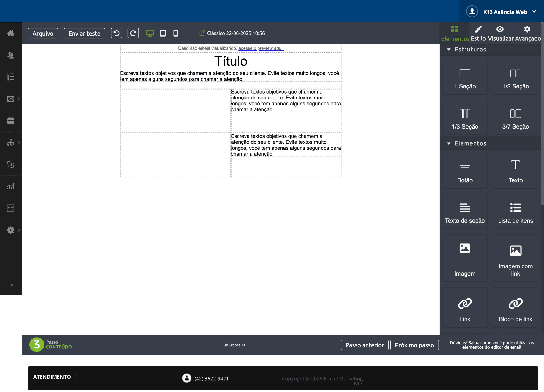
Task: Select the Visualizar tab
Action: (x=501, y=33)
